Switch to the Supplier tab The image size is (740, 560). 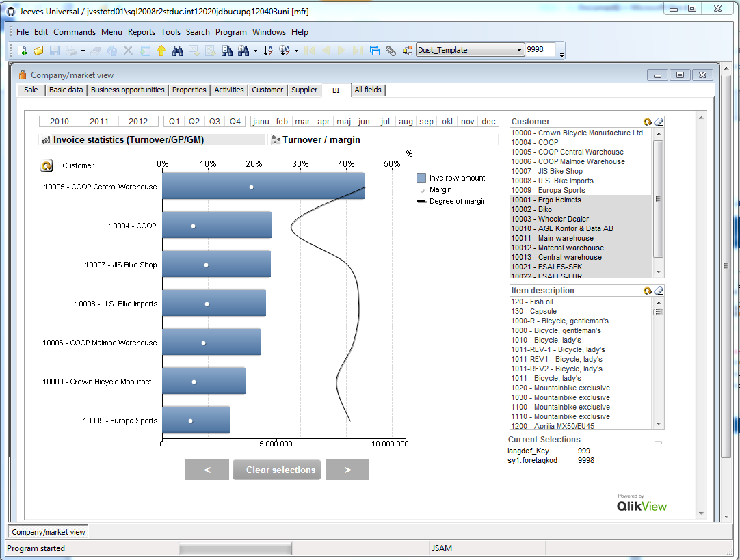click(304, 90)
